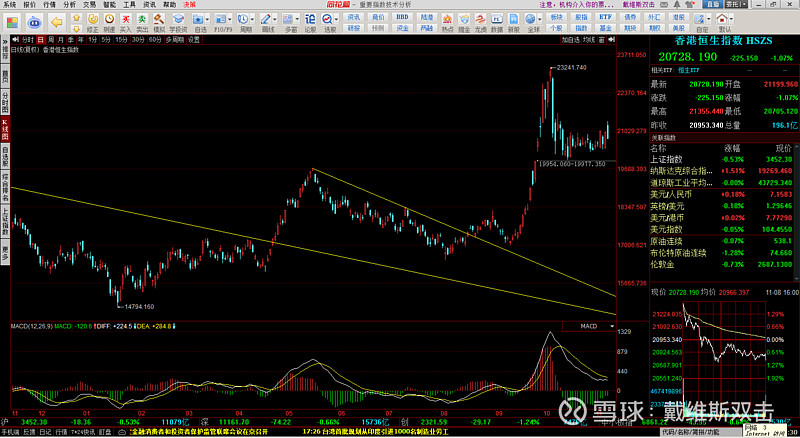This screenshot has width=800, height=438.
Task: Switch to 分时 intraday view
Action: point(28,40)
